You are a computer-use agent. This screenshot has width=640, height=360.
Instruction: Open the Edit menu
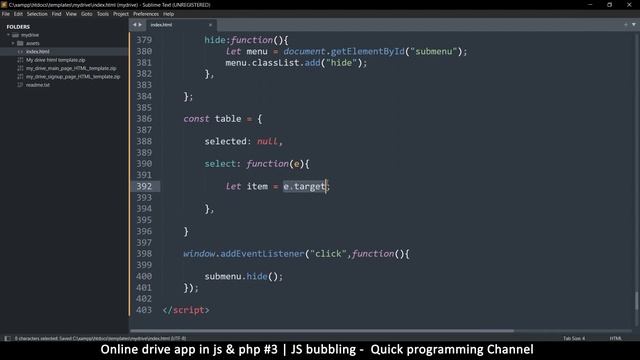point(18,14)
